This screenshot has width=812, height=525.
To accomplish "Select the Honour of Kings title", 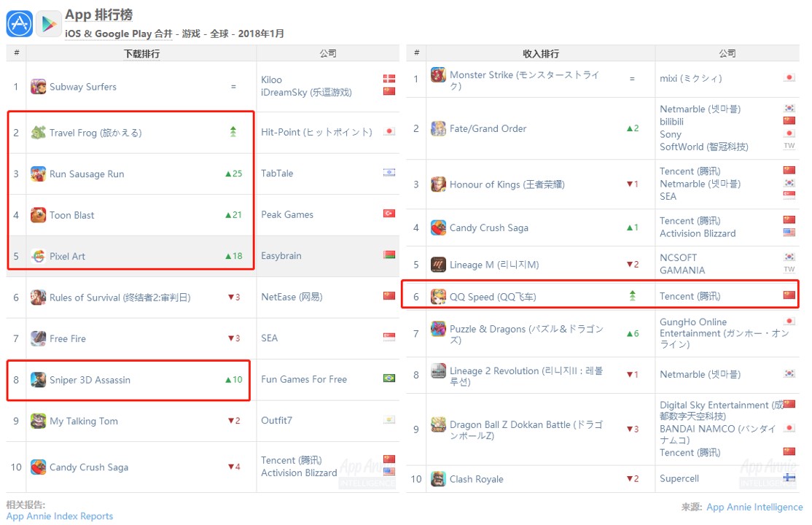I will coord(507,184).
